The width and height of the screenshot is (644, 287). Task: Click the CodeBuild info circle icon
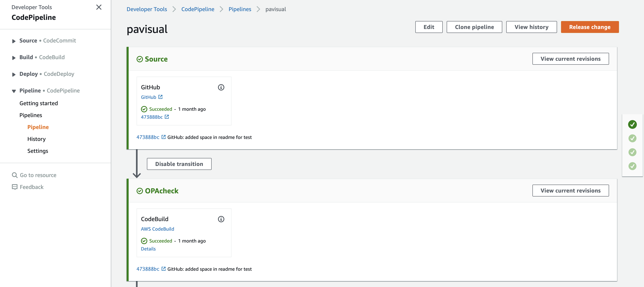221,219
